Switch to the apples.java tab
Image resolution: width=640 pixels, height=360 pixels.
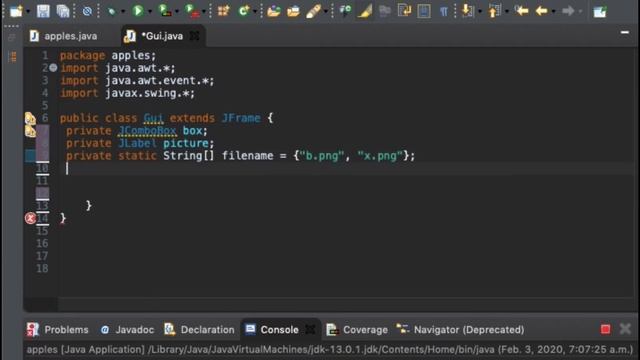pyautogui.click(x=64, y=36)
